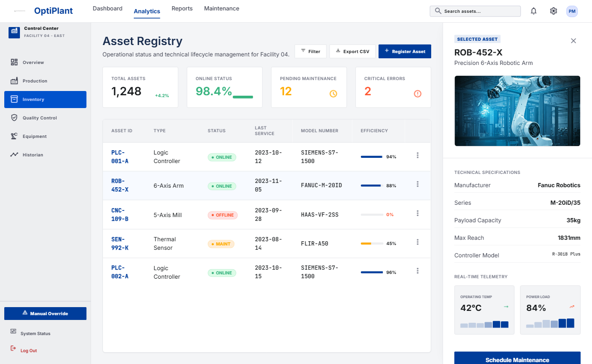
Task: Close the selected asset panel
Action: point(573,41)
